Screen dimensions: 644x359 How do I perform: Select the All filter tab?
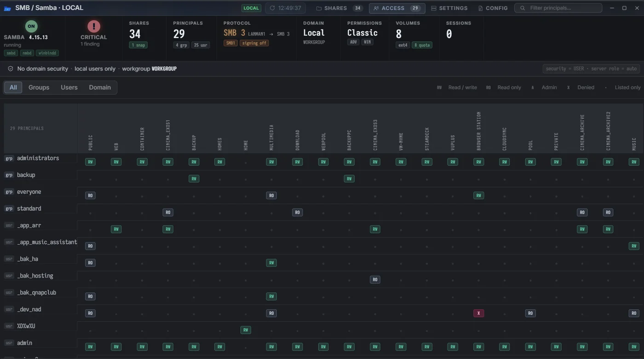coord(13,87)
